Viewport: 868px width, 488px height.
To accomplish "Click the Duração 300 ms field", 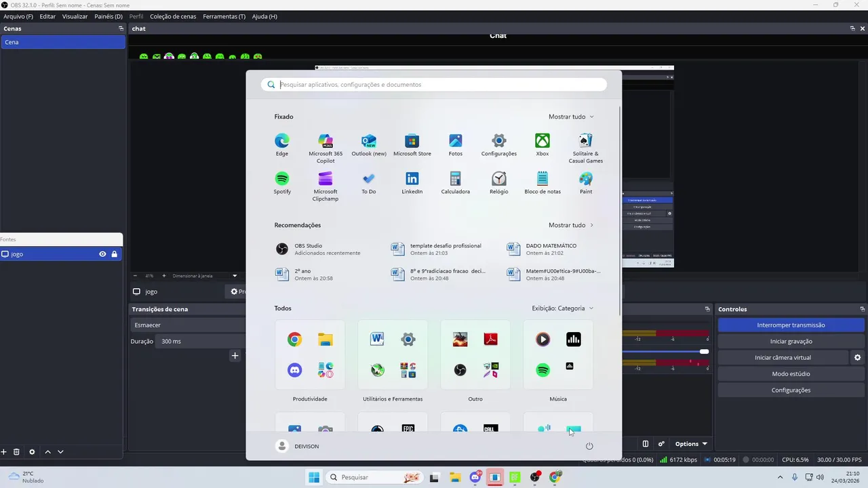I will [201, 342].
